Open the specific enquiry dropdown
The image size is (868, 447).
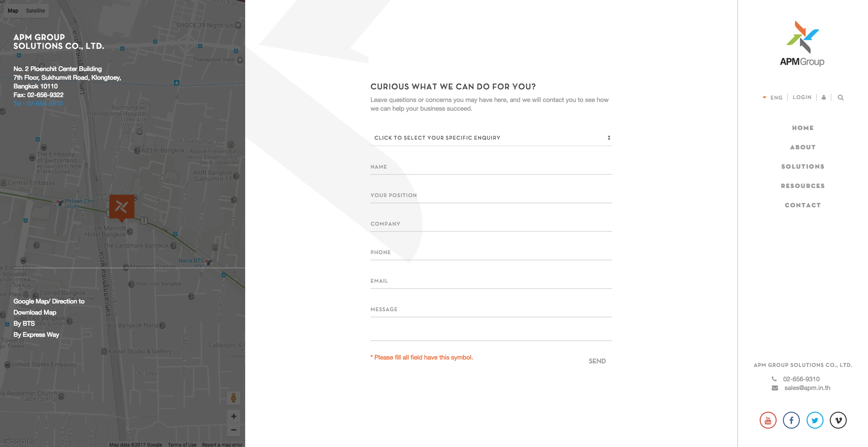click(x=491, y=138)
